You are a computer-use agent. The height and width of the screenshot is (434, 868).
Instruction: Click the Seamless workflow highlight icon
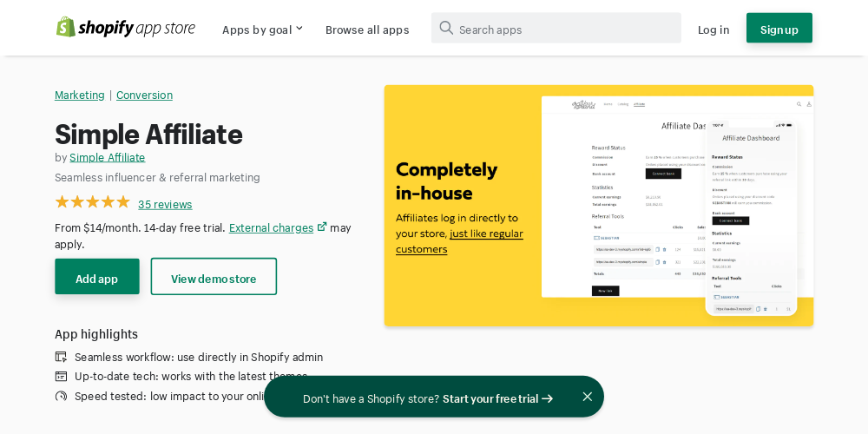coord(61,357)
